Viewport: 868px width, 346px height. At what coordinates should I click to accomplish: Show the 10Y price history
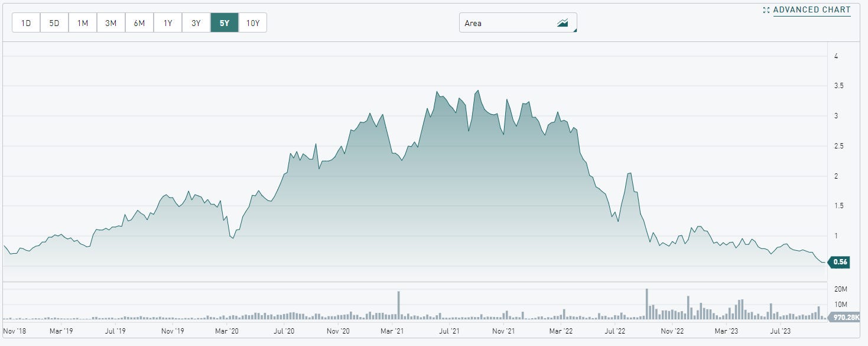click(x=253, y=23)
